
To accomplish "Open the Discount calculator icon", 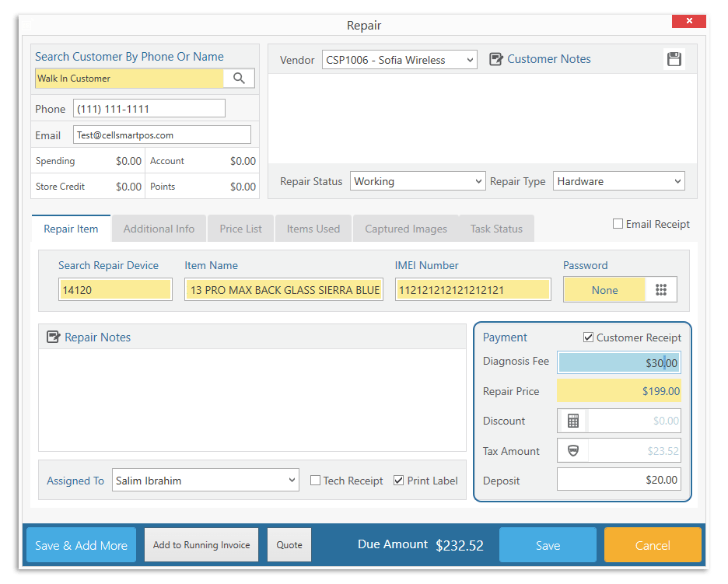I will (573, 421).
